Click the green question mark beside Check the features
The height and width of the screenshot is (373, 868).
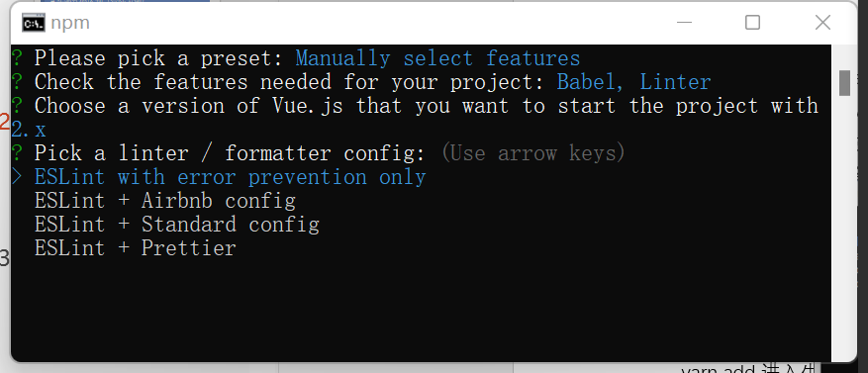pyautogui.click(x=17, y=82)
